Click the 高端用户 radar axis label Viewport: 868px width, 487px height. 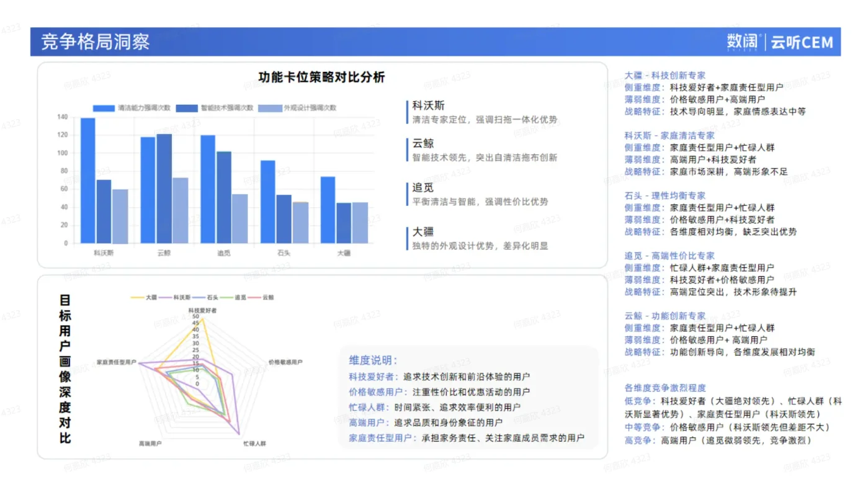click(150, 444)
